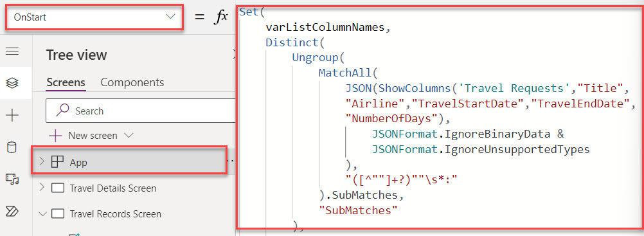This screenshot has width=644, height=236.
Task: Click the New screen button
Action: click(83, 135)
